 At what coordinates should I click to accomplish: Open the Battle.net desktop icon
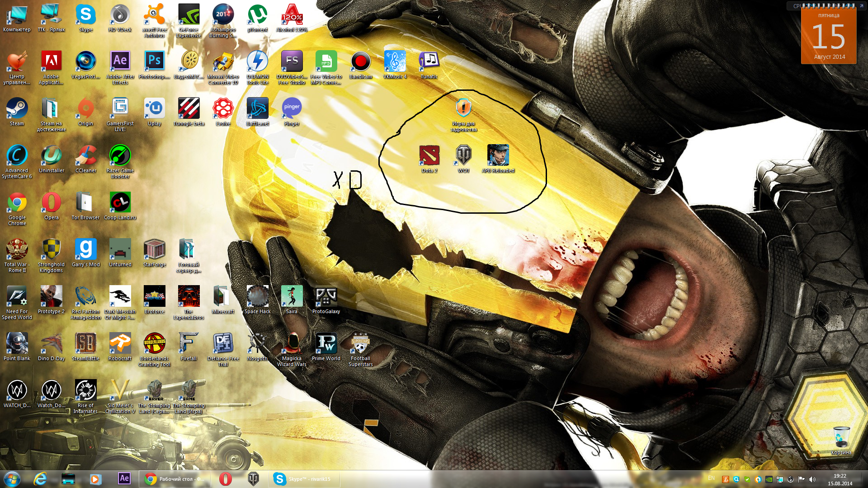257,112
